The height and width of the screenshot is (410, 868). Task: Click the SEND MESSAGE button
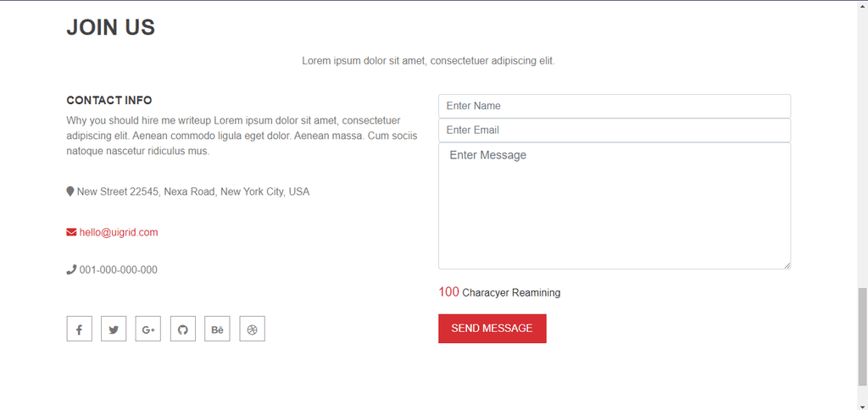click(x=492, y=329)
